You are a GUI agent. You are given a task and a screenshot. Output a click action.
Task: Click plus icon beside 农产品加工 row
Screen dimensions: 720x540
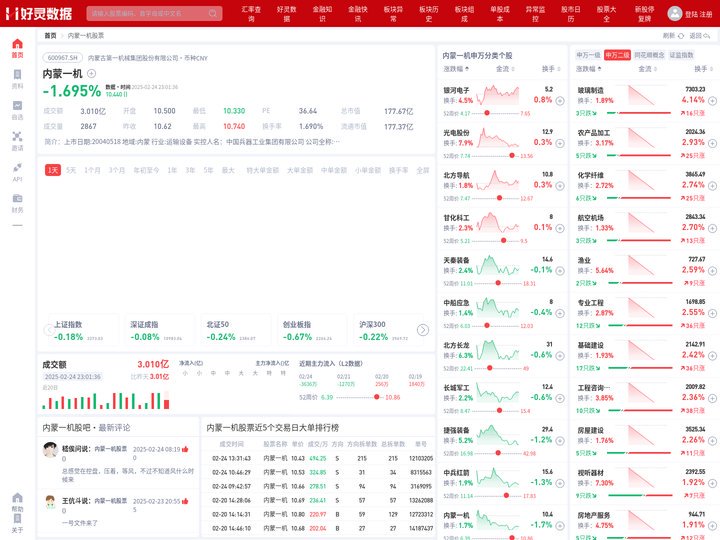pyautogui.click(x=712, y=143)
